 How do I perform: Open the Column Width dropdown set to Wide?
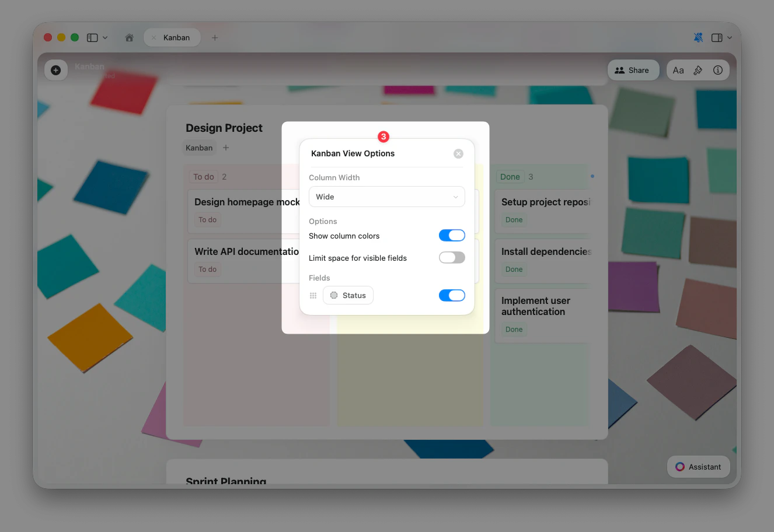[x=386, y=197]
